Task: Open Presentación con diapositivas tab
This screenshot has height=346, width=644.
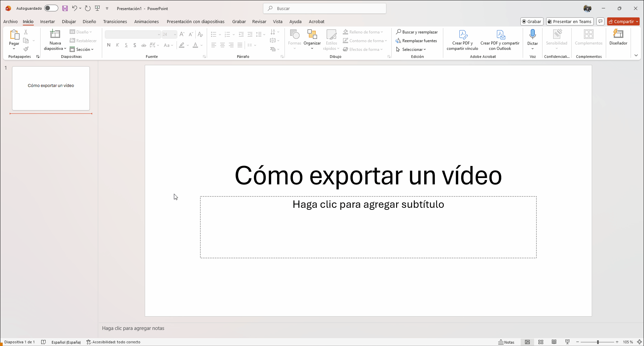Action: (x=196, y=21)
